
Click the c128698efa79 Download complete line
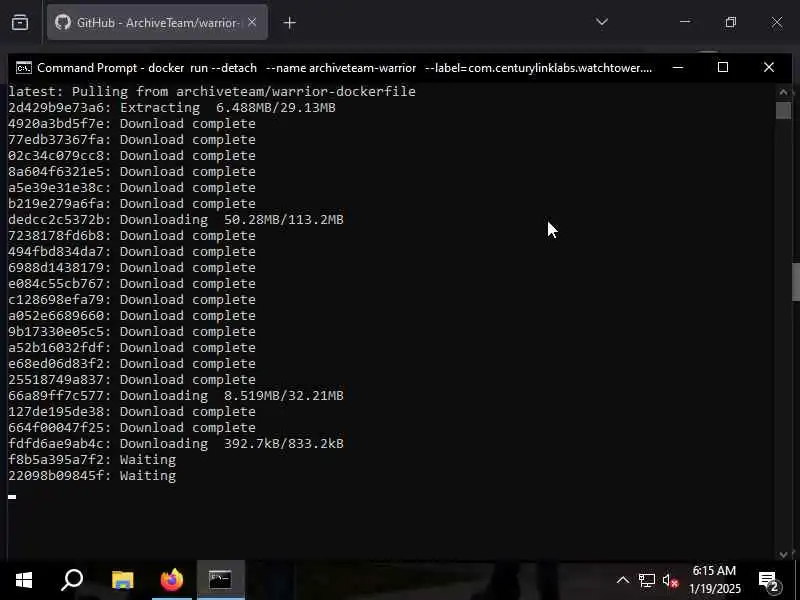click(132, 299)
